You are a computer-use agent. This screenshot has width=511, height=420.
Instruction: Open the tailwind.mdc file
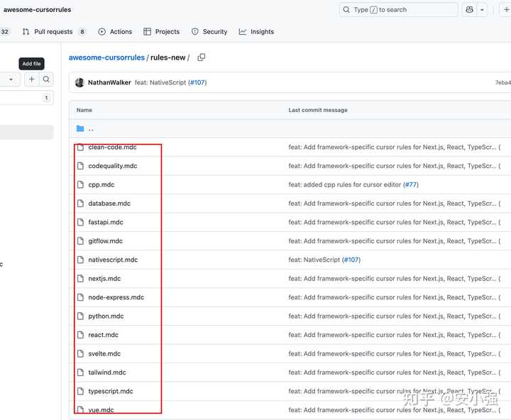(x=106, y=372)
